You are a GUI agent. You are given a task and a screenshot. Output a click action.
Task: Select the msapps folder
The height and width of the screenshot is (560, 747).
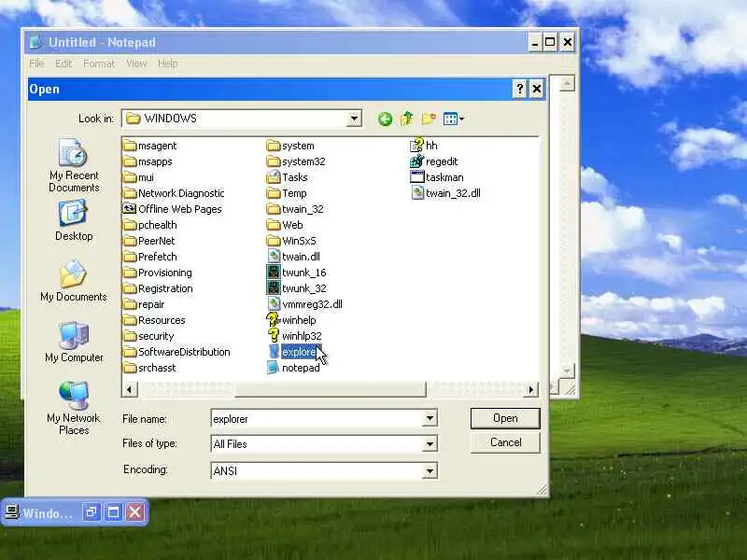pyautogui.click(x=148, y=161)
